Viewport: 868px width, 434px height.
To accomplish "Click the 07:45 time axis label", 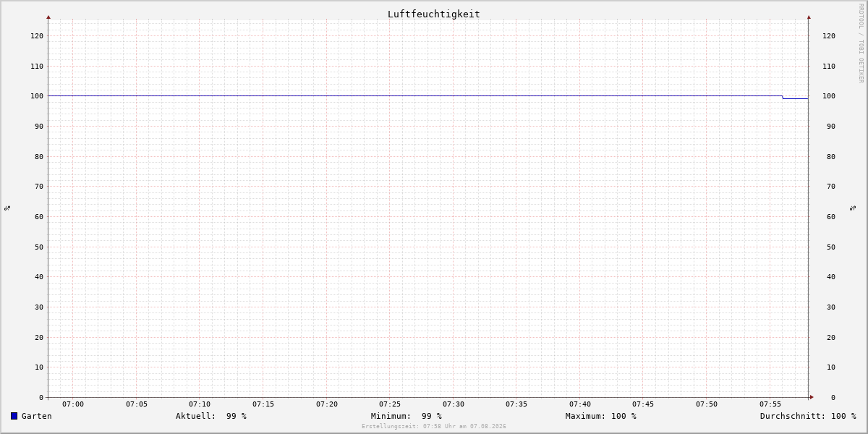I will (643, 404).
